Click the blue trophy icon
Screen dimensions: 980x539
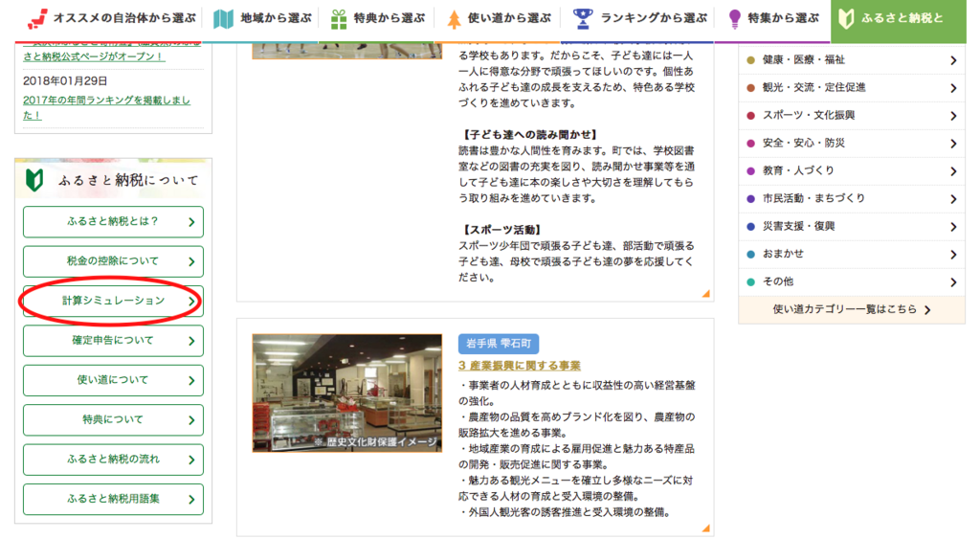583,19
